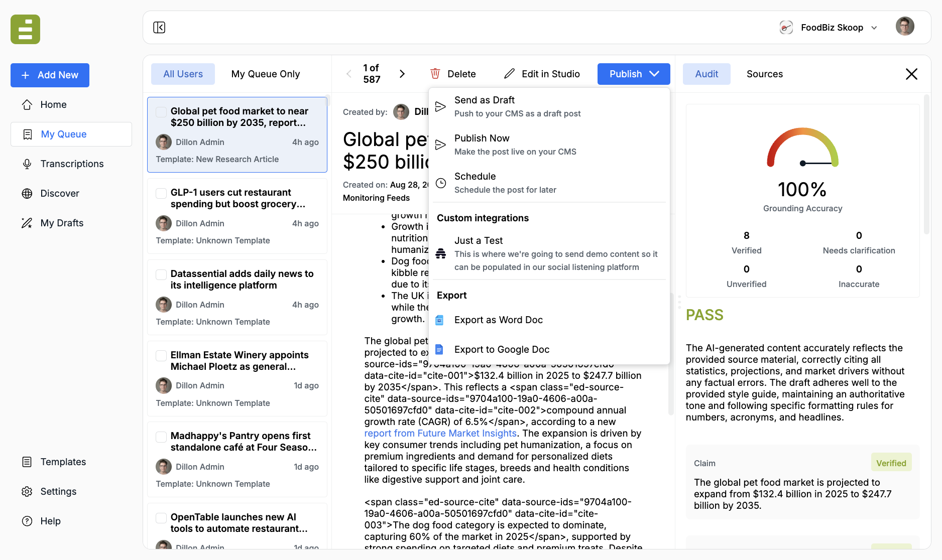942x560 pixels.
Task: Export the article as Word Doc
Action: [x=549, y=320]
